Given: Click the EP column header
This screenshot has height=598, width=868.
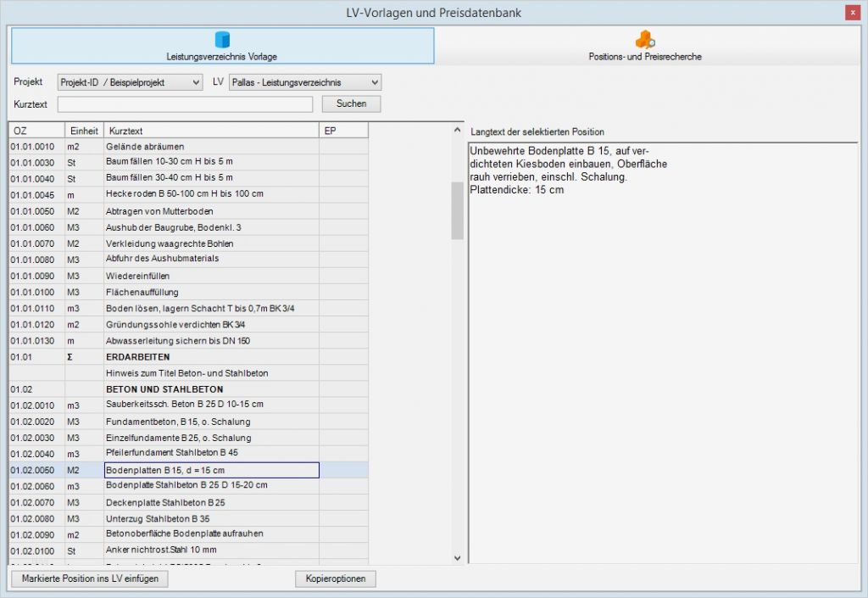Looking at the screenshot, I should pyautogui.click(x=343, y=131).
